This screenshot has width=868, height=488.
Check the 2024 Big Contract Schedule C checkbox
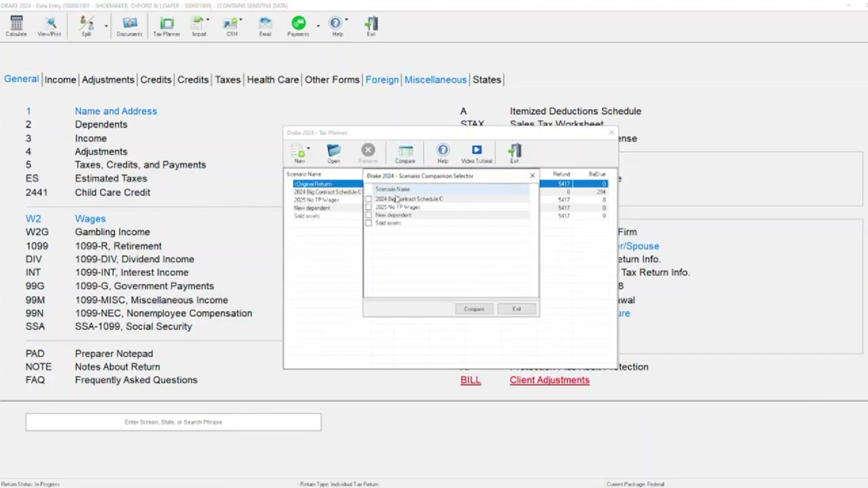click(x=369, y=199)
